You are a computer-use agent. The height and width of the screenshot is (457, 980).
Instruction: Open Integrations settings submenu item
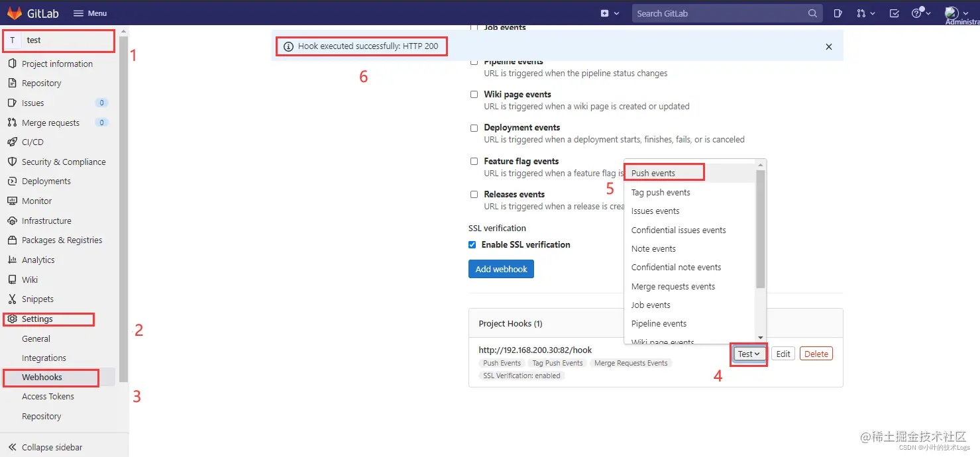tap(44, 358)
